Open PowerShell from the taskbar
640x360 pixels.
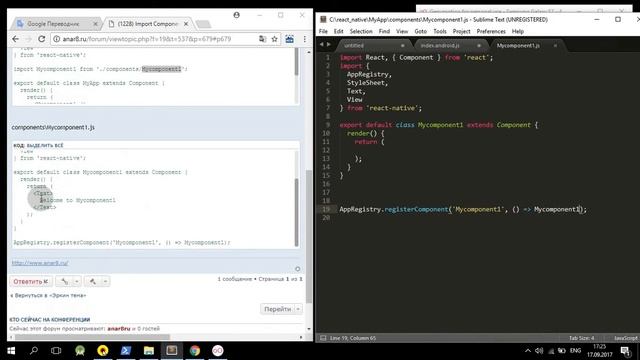(126, 351)
